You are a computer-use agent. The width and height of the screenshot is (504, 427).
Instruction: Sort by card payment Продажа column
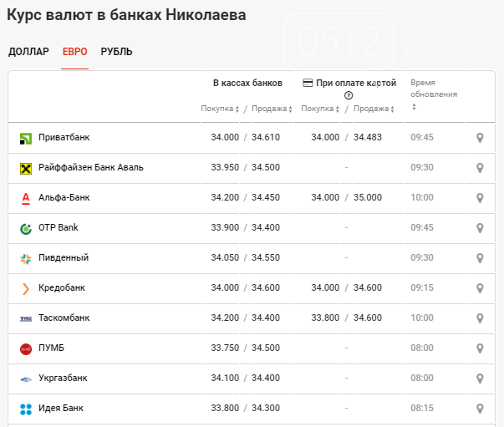[x=373, y=109]
